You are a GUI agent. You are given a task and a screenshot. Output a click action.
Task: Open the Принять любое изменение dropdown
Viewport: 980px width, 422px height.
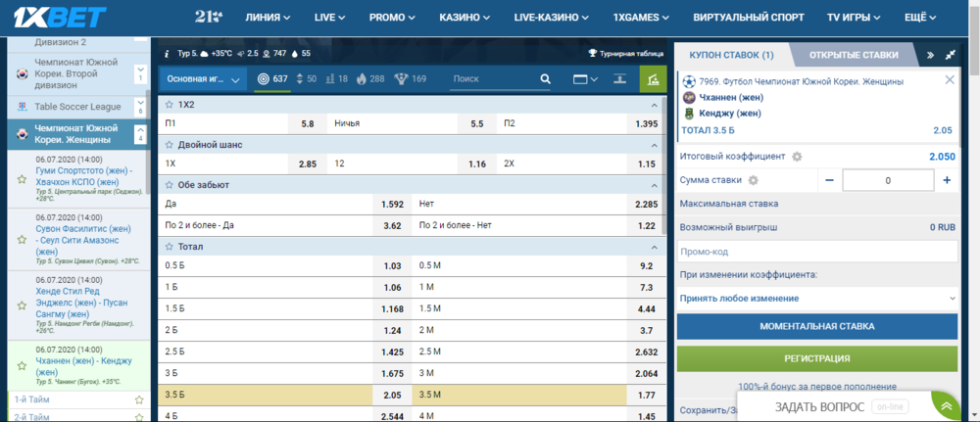pyautogui.click(x=817, y=299)
